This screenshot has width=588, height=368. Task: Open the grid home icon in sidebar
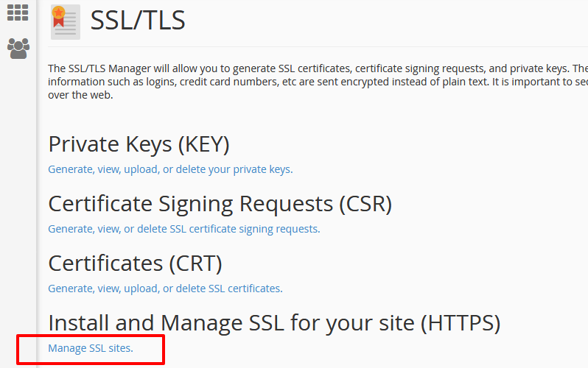click(x=18, y=13)
